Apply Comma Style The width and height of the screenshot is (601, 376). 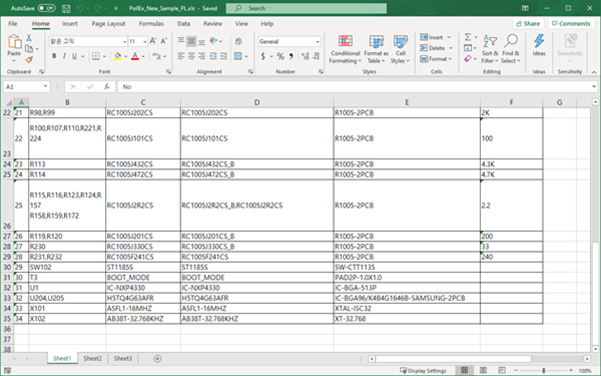[291, 56]
